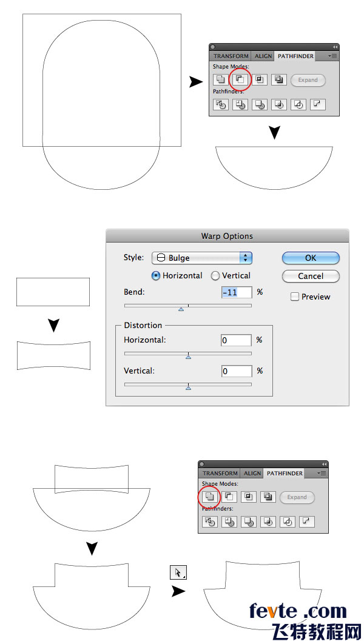Screen dimensions: 364x644
Task: Click Merge icon in upper Pathfinder panel
Action: tap(260, 104)
